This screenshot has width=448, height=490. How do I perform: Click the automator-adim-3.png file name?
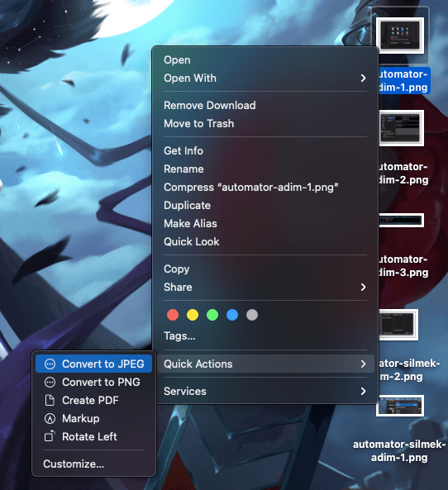(x=403, y=266)
